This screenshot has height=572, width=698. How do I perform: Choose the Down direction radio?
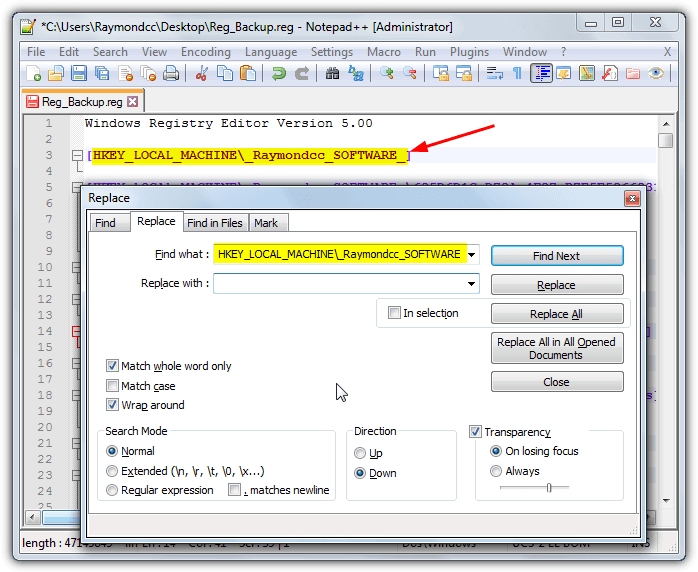pyautogui.click(x=360, y=473)
